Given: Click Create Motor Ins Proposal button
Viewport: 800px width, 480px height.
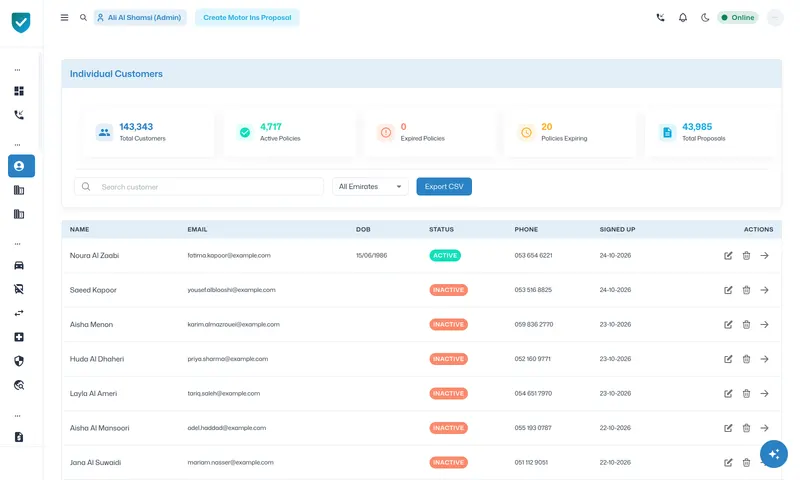Looking at the screenshot, I should (247, 17).
